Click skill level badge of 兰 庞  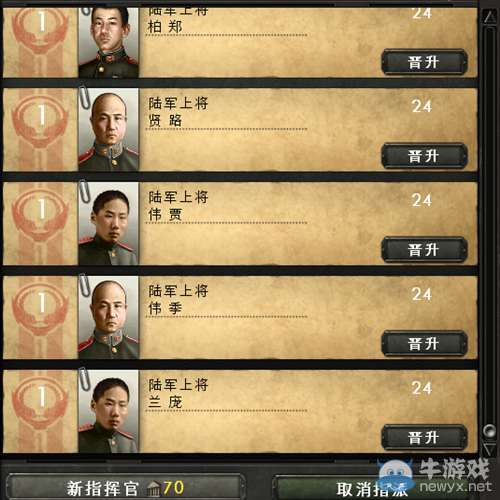pos(41,402)
